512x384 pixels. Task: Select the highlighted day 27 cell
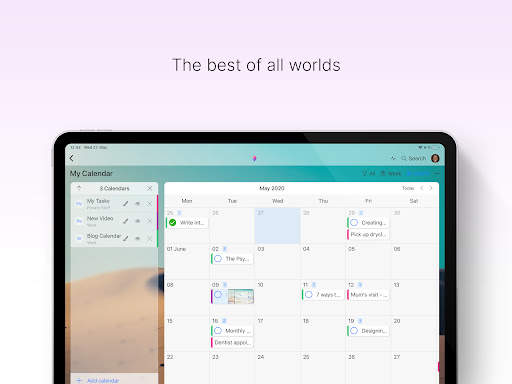point(277,226)
